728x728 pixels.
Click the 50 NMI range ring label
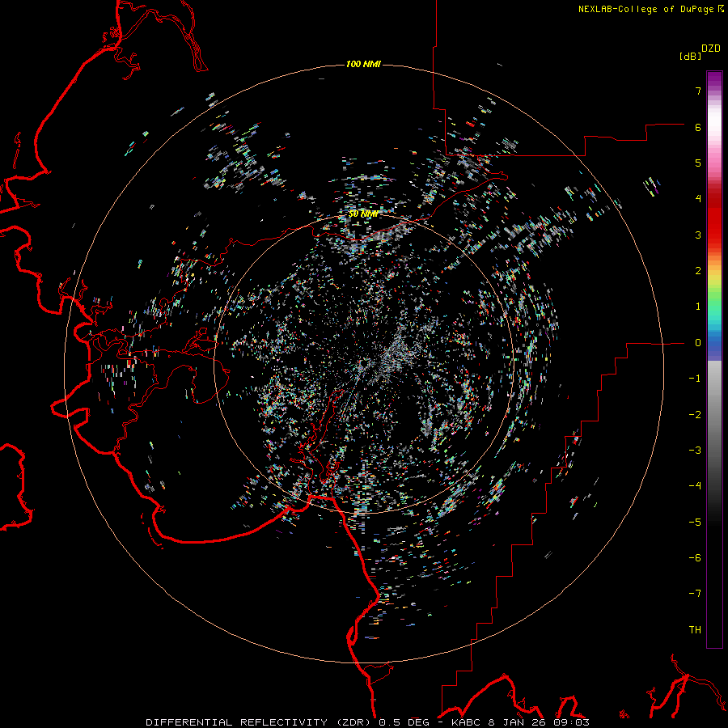pyautogui.click(x=363, y=214)
